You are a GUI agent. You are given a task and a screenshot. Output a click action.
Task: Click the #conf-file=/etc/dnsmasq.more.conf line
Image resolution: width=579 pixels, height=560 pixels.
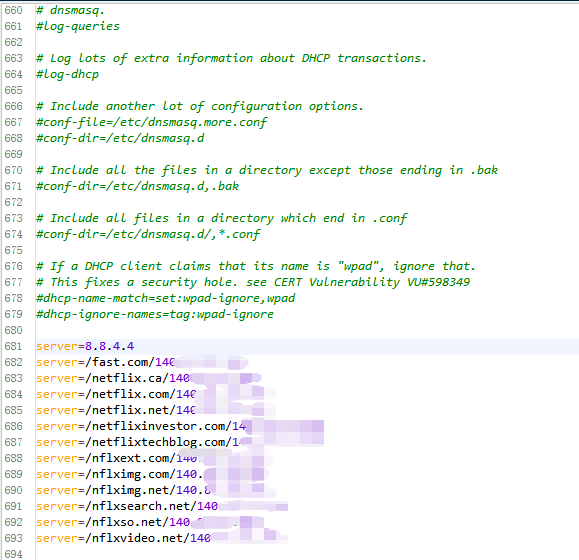click(151, 123)
